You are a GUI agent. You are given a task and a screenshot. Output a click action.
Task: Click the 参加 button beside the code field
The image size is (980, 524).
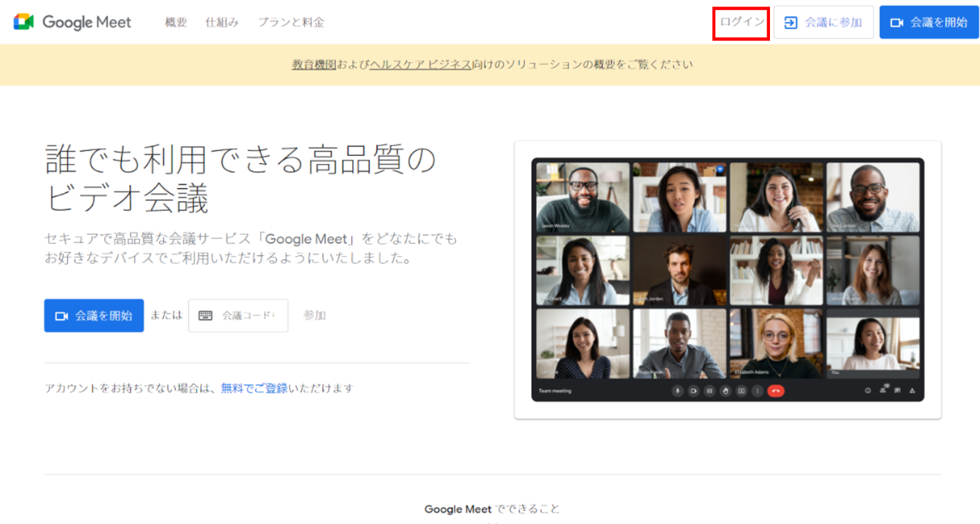click(x=314, y=316)
